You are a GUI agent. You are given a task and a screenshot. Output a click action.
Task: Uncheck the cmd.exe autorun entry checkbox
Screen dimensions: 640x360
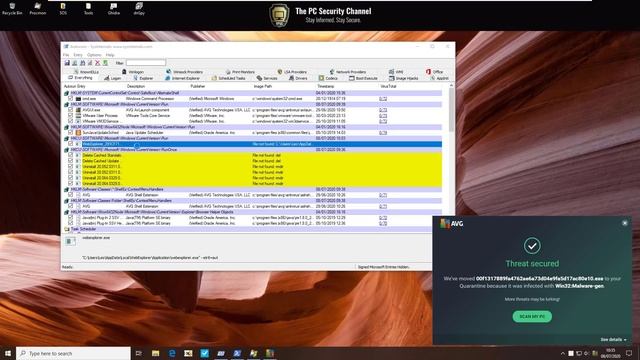71,99
